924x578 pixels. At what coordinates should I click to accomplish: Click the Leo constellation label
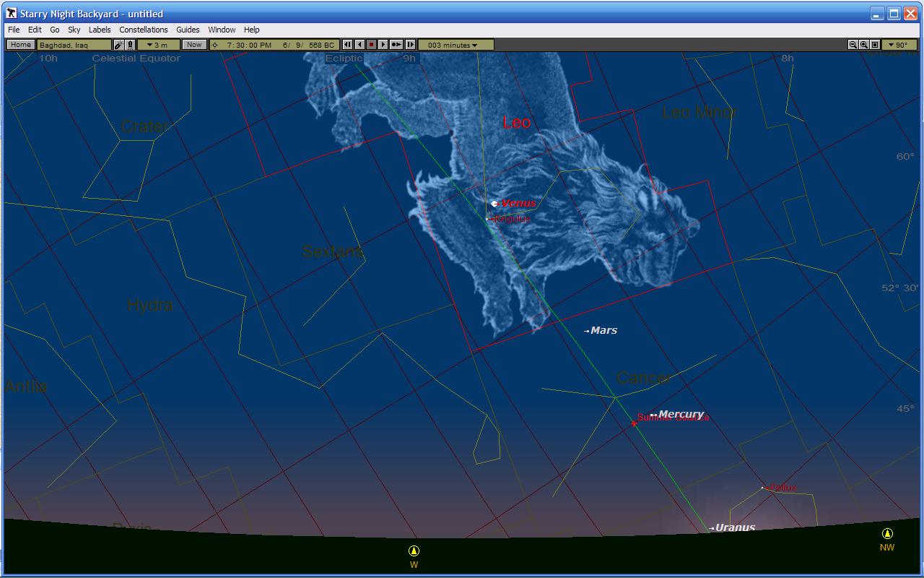pos(516,123)
